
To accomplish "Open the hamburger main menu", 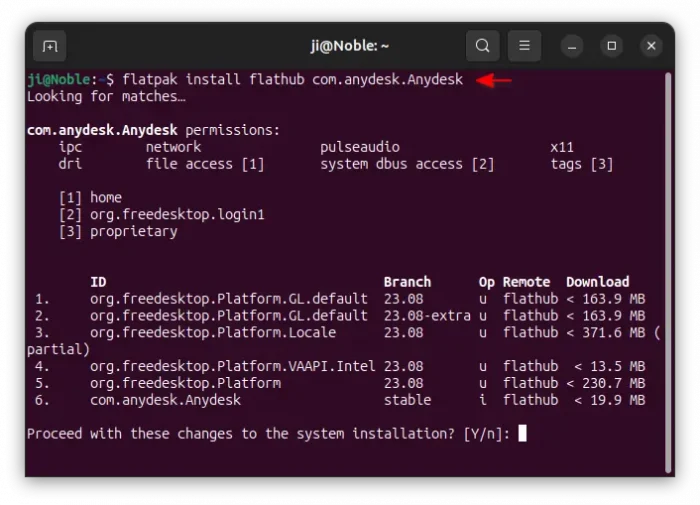I will (524, 46).
